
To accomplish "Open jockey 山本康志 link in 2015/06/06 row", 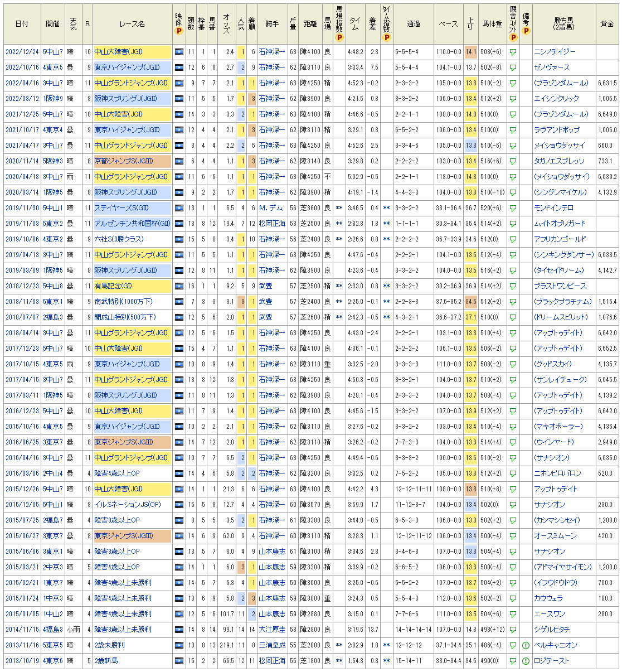I will tap(272, 552).
